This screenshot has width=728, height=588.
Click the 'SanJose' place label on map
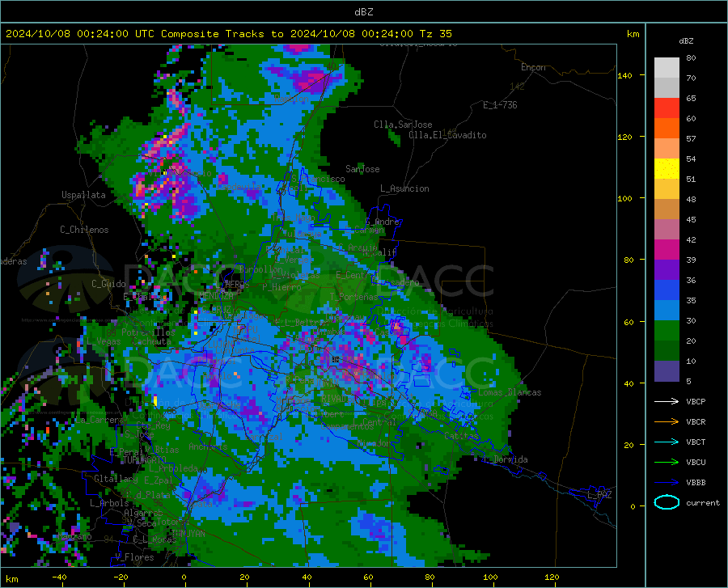coord(362,169)
